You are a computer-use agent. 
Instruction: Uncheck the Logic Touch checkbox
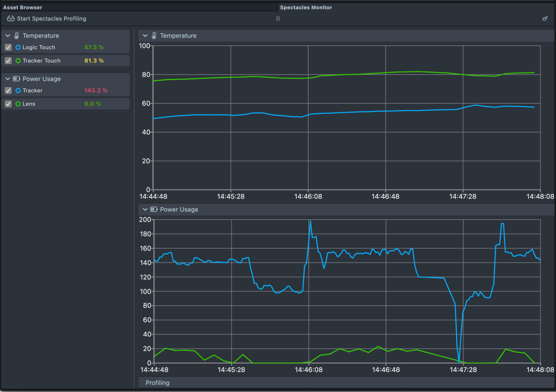click(x=8, y=48)
